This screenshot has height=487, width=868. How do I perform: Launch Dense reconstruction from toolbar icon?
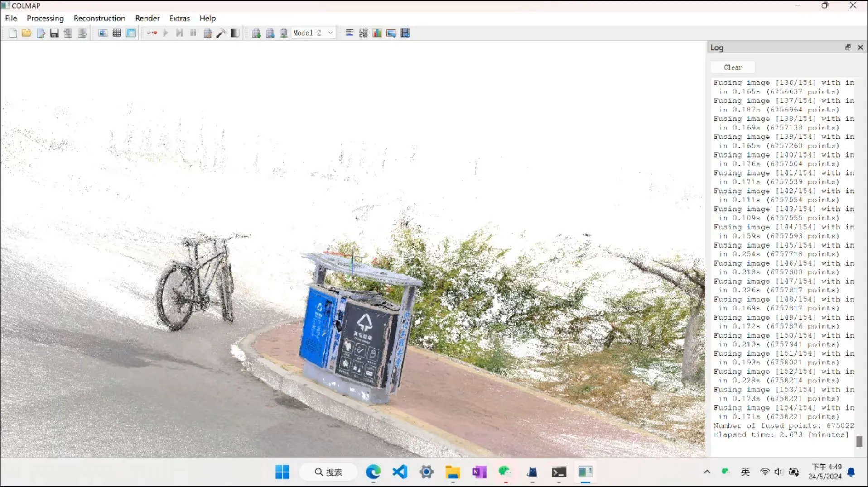[235, 33]
